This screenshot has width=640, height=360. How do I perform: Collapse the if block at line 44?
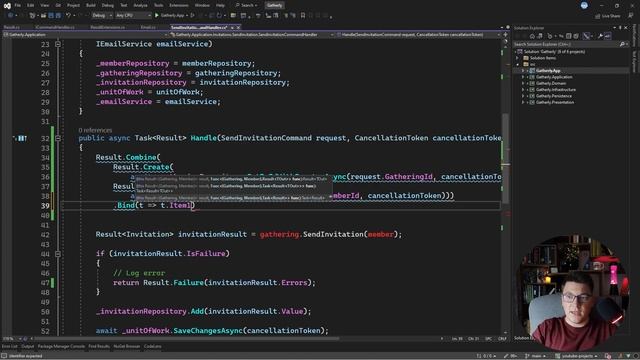pyautogui.click(x=58, y=254)
